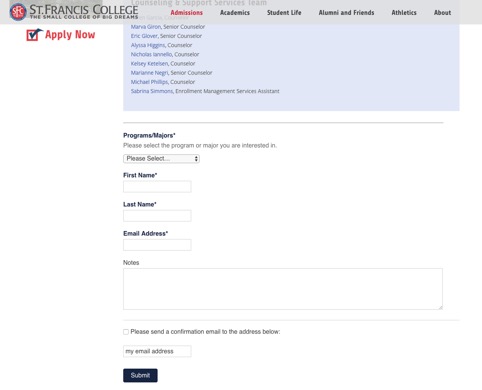The width and height of the screenshot is (482, 390).
Task: Open Nicholas Iannello counselor link
Action: (x=151, y=54)
